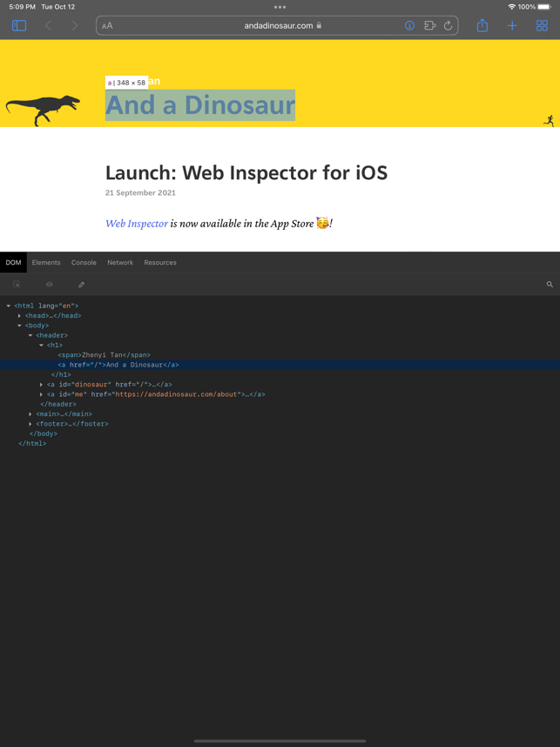Tap the three-dot multitasking menu at top
The width and height of the screenshot is (560, 747).
(x=280, y=7)
